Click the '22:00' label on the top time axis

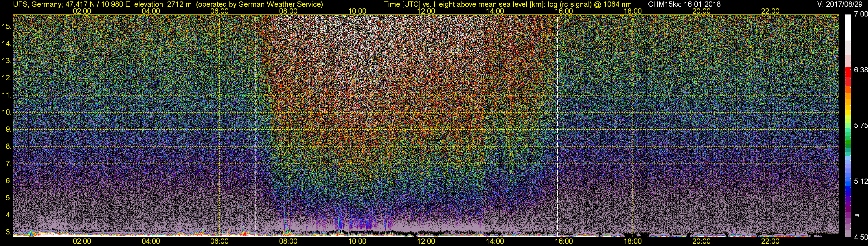coord(770,11)
